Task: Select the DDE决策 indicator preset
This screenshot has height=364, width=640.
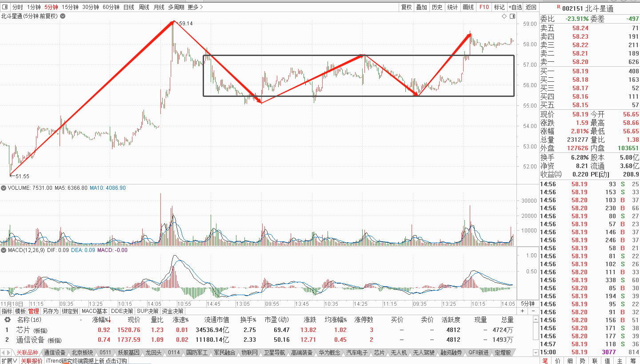Action: pyautogui.click(x=122, y=311)
